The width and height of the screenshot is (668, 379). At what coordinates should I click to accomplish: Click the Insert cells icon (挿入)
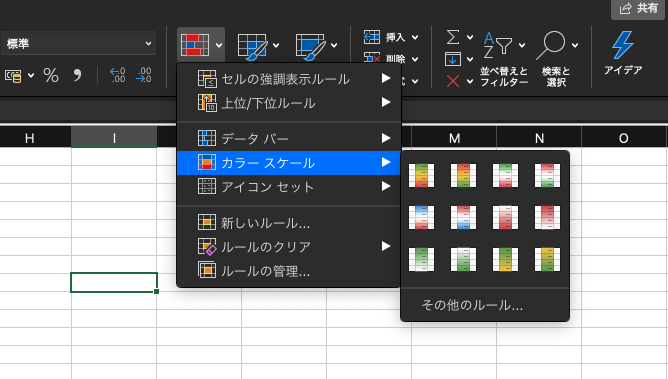(x=371, y=37)
